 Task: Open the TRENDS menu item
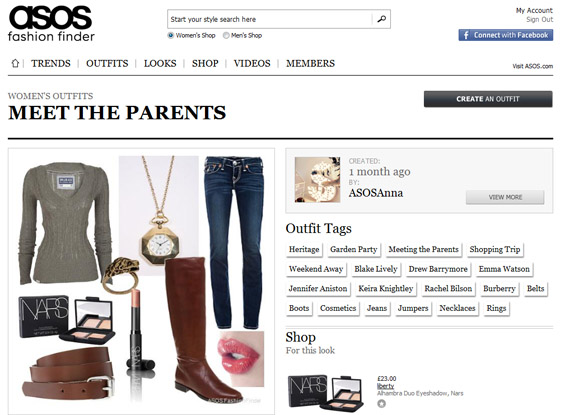pos(51,63)
